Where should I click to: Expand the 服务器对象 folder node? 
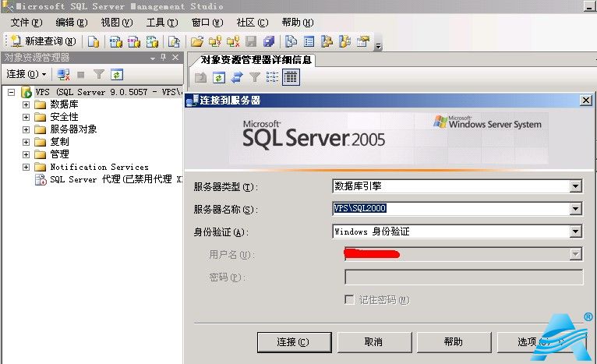[x=26, y=130]
